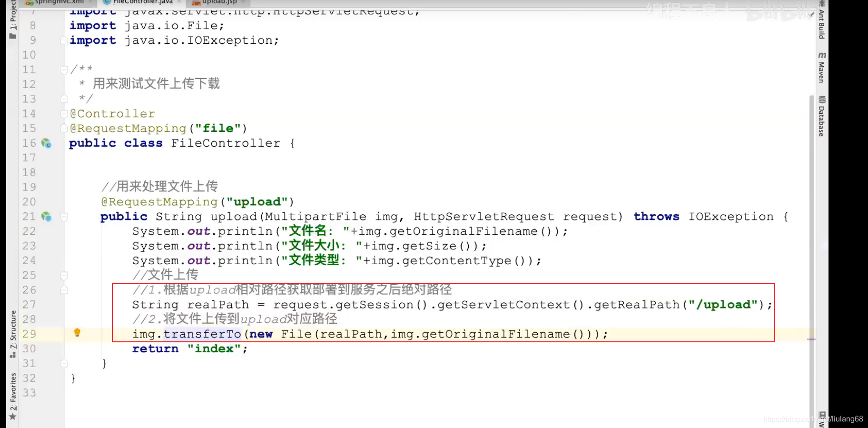Screen dimensions: 868x428
Task: Click HttpServletRequest in the method signature
Action: pos(484,217)
